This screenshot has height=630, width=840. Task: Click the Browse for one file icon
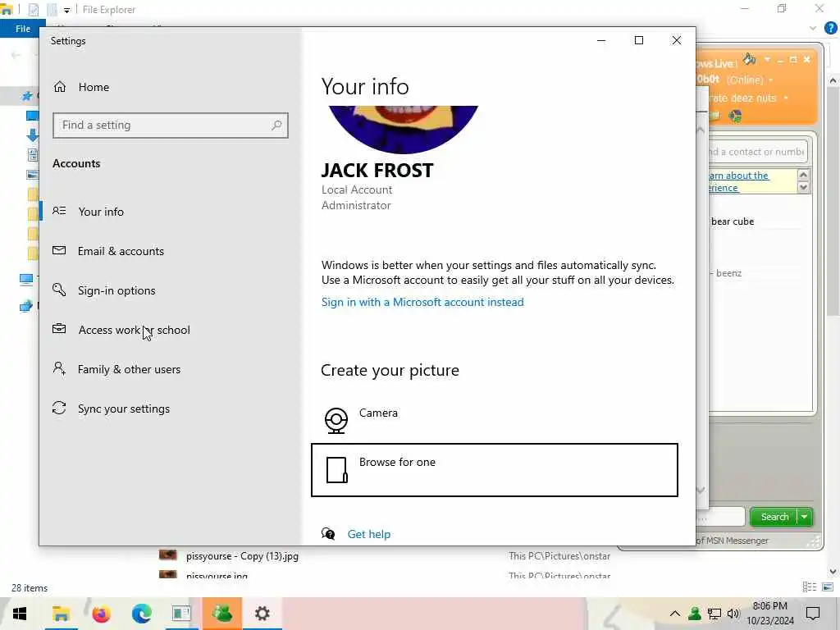(x=337, y=470)
